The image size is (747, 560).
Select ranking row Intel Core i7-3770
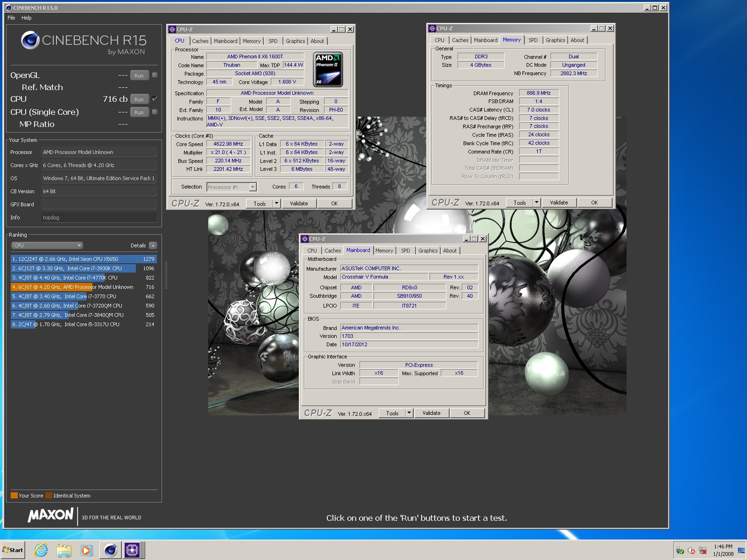click(84, 296)
